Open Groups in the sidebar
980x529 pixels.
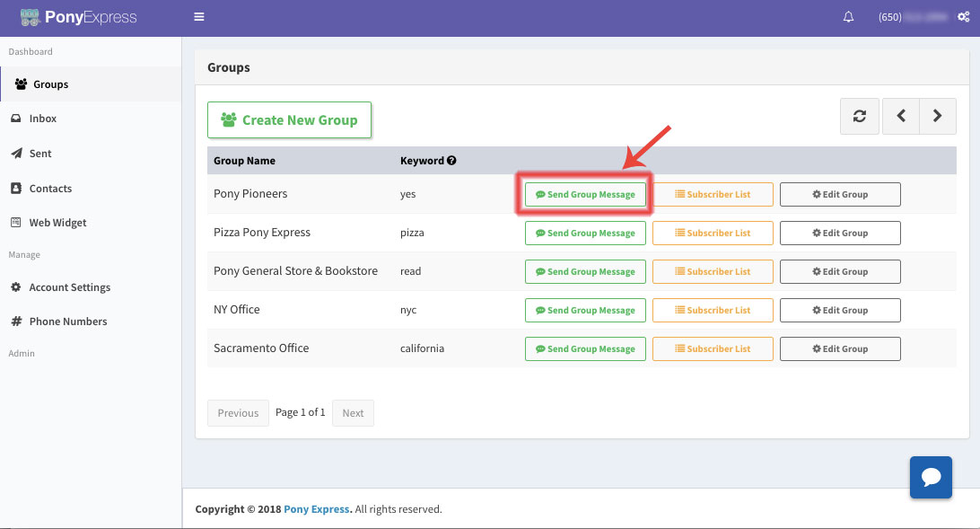pyautogui.click(x=91, y=84)
